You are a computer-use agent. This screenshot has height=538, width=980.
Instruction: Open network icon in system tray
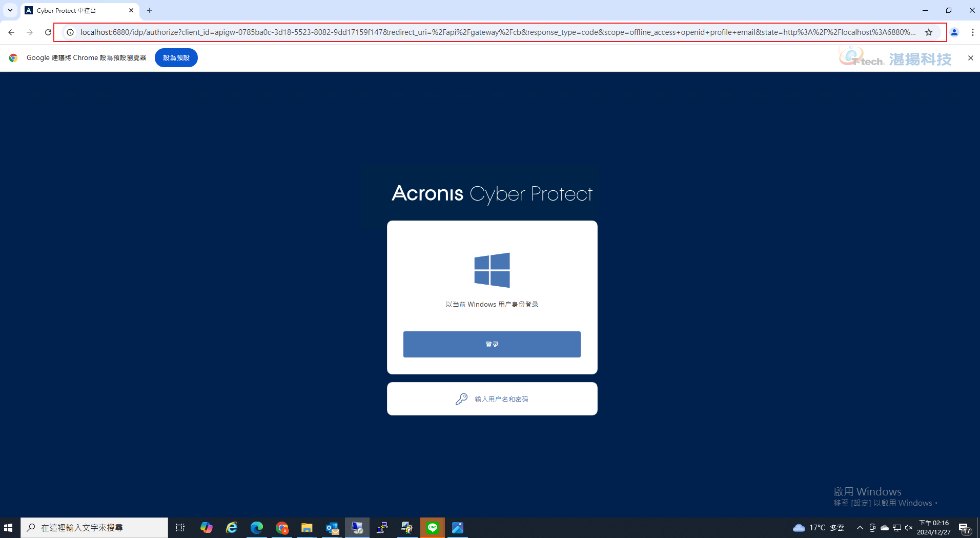897,528
